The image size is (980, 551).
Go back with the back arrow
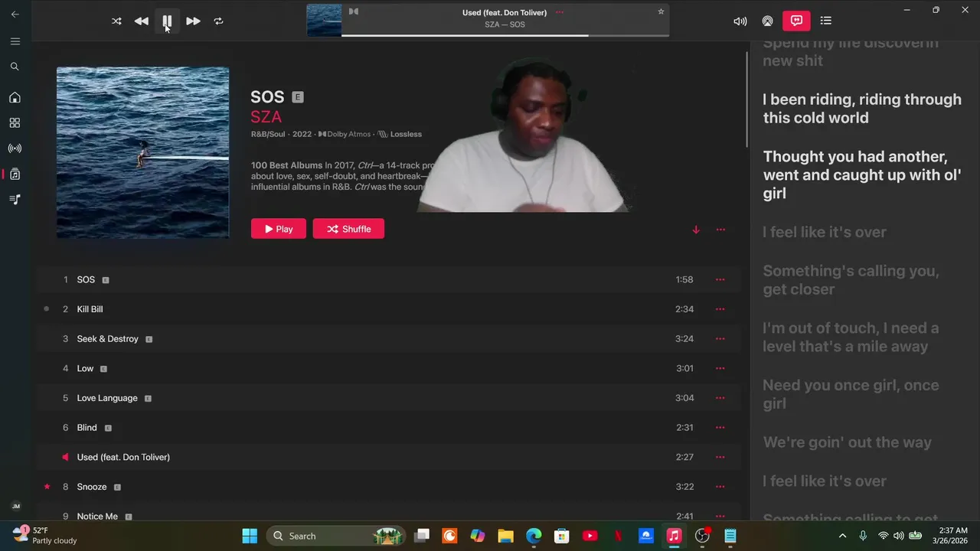(x=15, y=14)
